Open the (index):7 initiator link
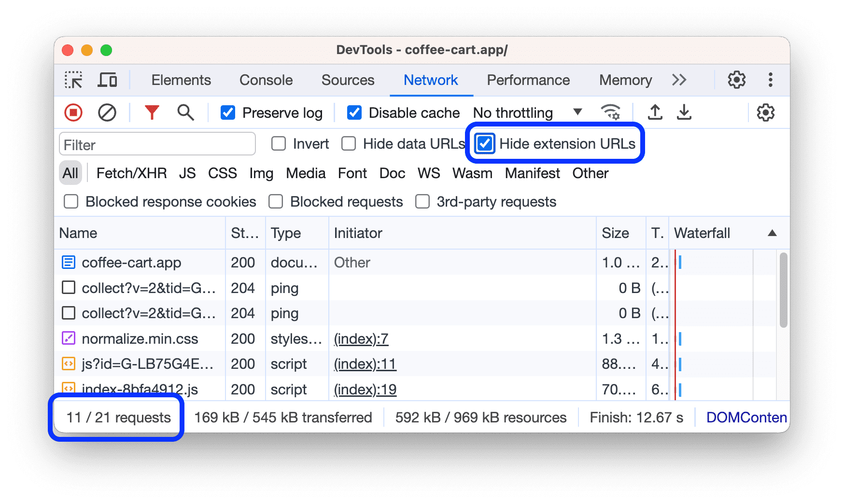The width and height of the screenshot is (844, 504). tap(361, 338)
